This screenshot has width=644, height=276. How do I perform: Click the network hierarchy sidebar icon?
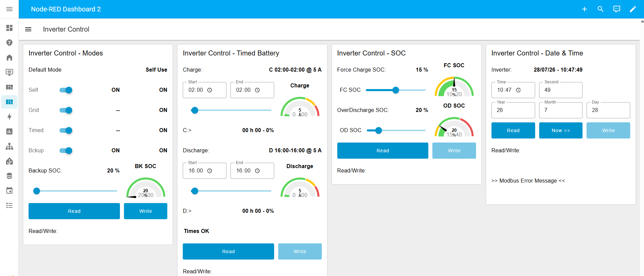(x=9, y=146)
